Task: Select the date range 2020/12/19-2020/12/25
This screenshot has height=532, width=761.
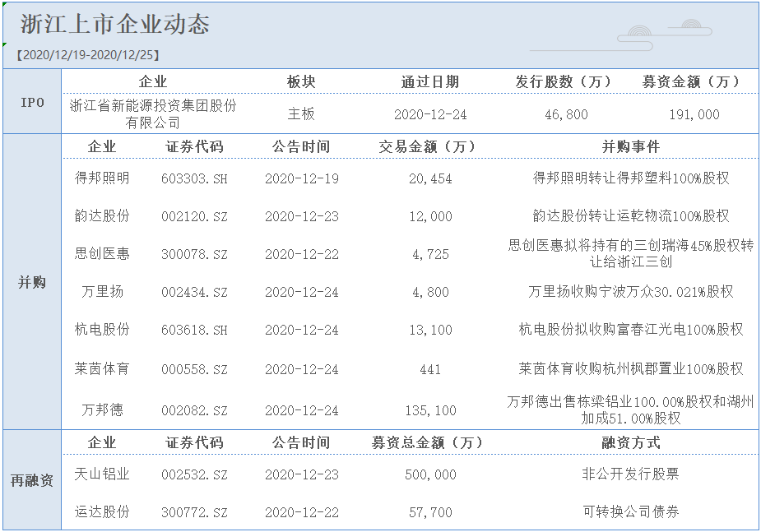Action: click(x=88, y=55)
